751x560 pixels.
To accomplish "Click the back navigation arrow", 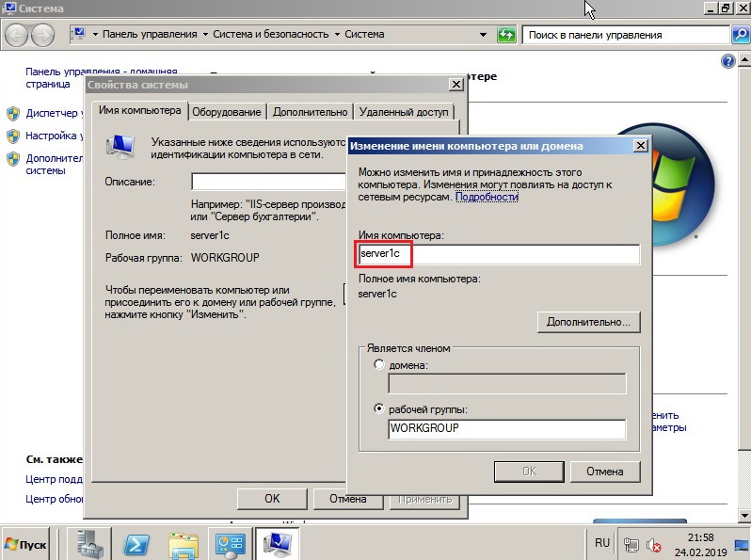I will coord(17,35).
